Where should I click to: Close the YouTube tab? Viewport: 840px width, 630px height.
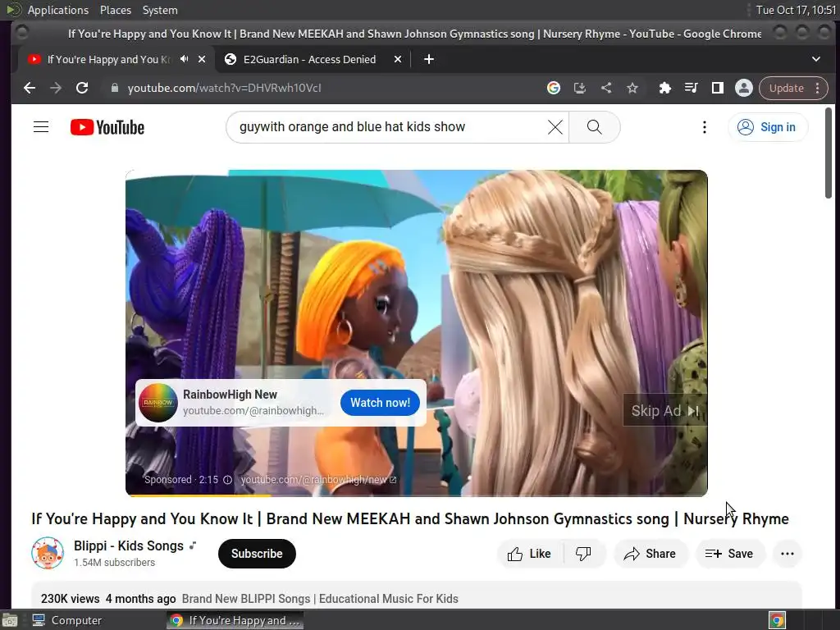[202, 59]
